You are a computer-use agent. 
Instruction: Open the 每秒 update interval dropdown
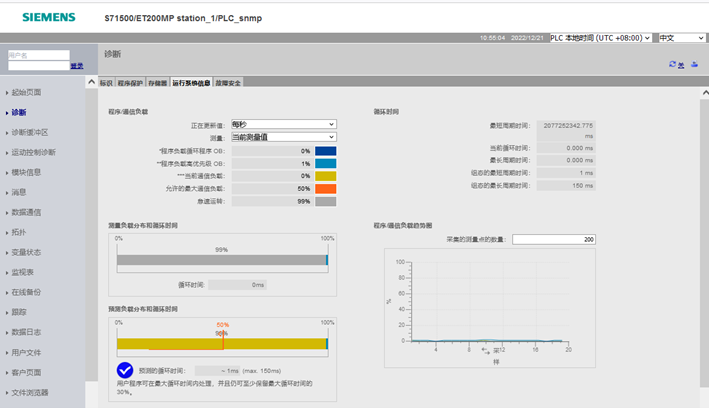(284, 124)
